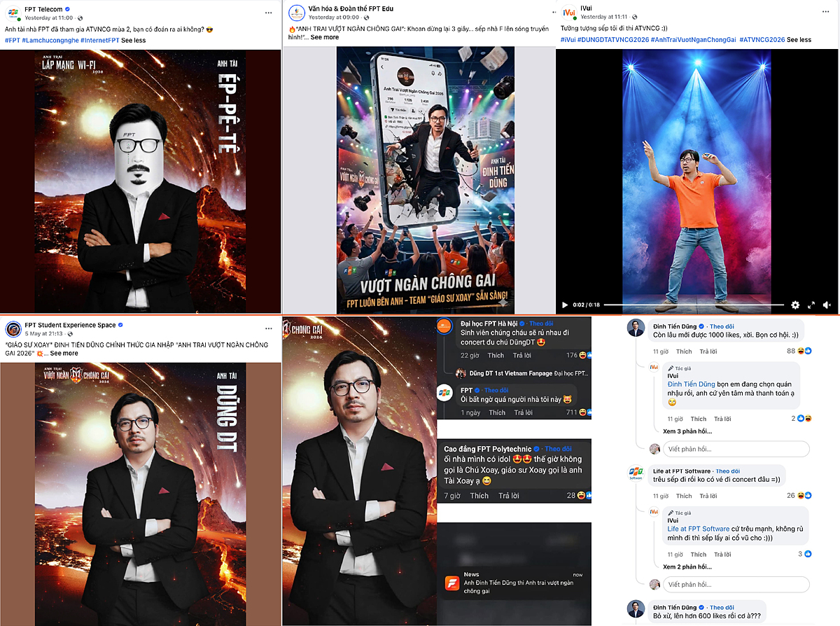This screenshot has width=840, height=626.
Task: Play the iVui video
Action: [566, 305]
